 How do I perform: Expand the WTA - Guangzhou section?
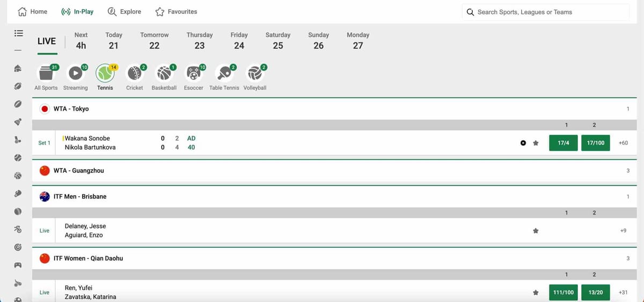click(x=333, y=170)
